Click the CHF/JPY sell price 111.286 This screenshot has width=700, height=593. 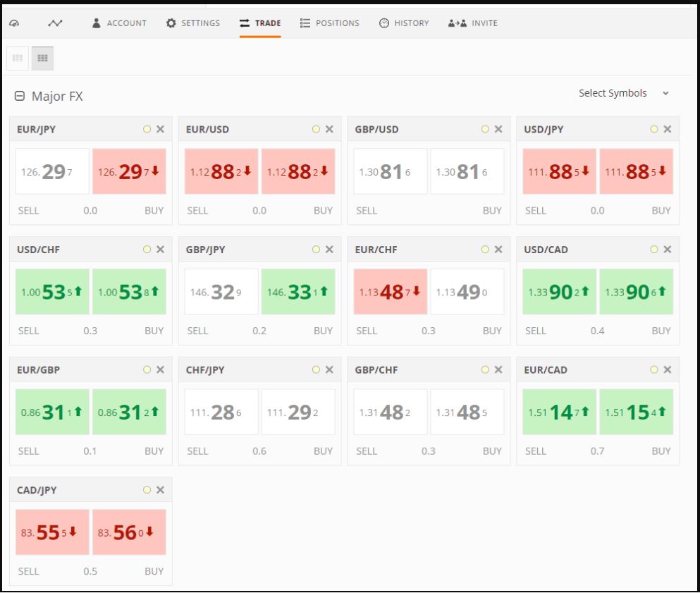(x=221, y=412)
